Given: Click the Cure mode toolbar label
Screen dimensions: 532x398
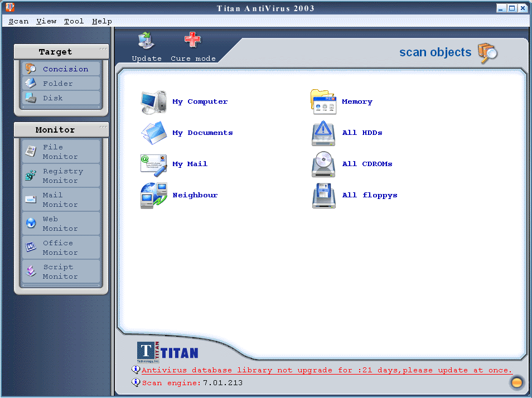Looking at the screenshot, I should click(x=193, y=59).
